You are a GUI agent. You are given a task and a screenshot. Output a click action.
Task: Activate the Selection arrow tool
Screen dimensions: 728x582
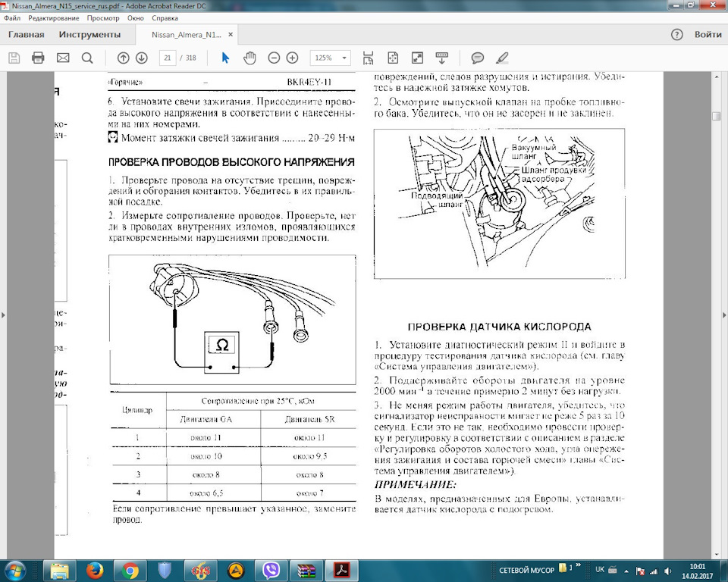[x=226, y=58]
